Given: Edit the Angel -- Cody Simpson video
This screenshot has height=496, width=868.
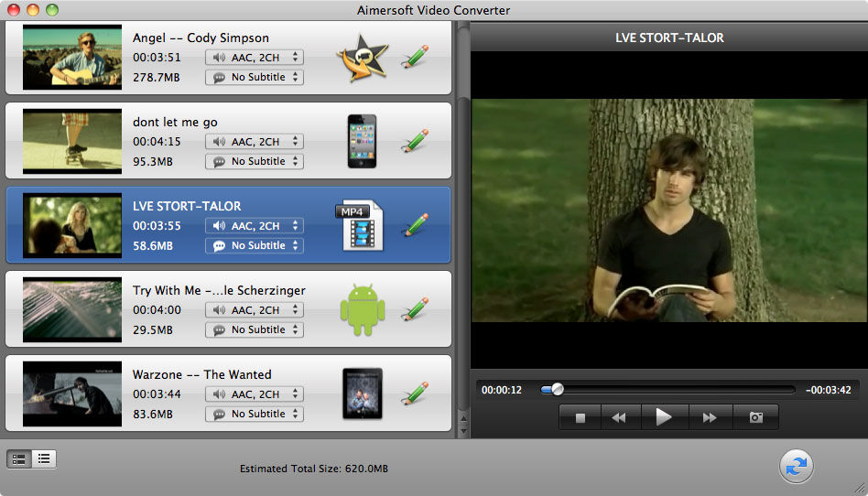Looking at the screenshot, I should coord(415,57).
